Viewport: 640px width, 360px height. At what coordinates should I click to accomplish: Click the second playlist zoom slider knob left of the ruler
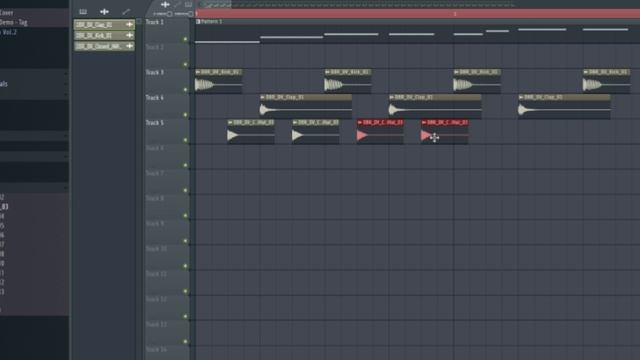191,14
